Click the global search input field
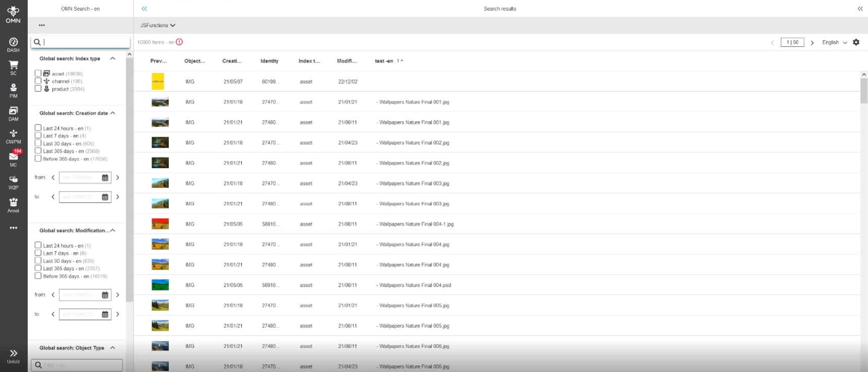 pos(83,42)
